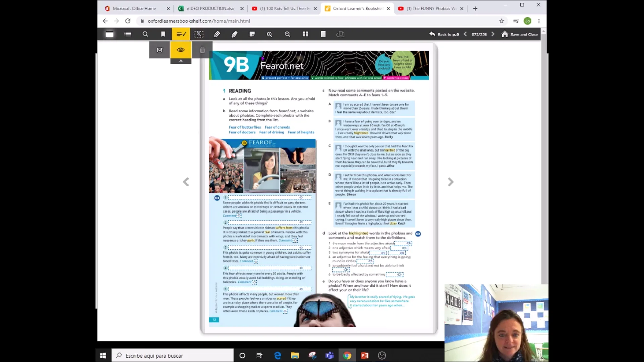Click the trash delete answers button
This screenshot has height=362, width=644.
pos(202,50)
